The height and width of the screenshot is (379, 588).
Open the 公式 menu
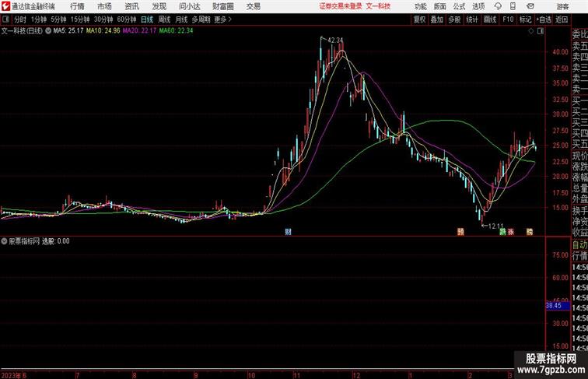point(459,6)
